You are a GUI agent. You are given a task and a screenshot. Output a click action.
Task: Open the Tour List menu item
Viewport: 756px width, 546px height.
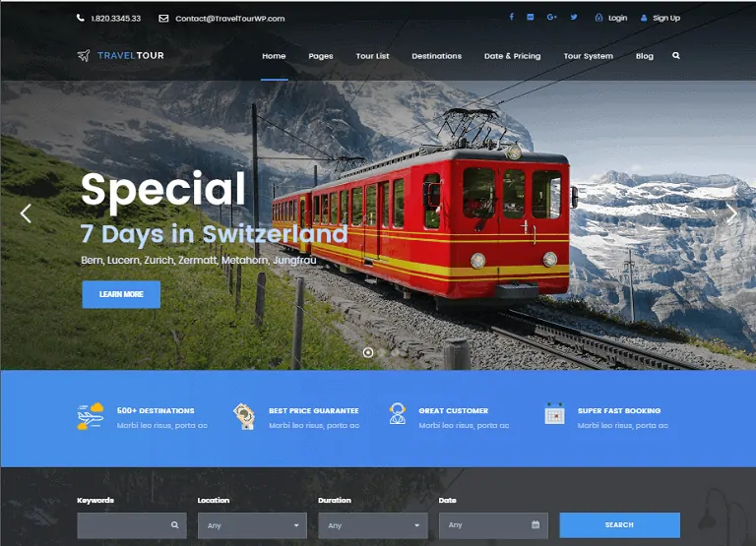372,56
